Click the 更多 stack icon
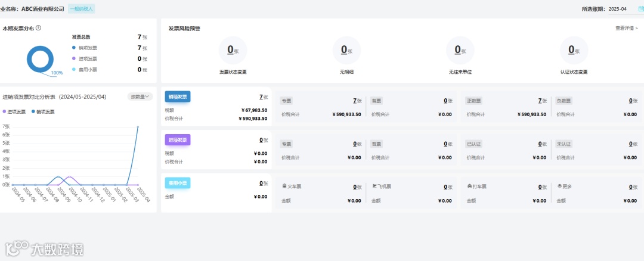The height and width of the screenshot is (261, 644). (x=559, y=187)
